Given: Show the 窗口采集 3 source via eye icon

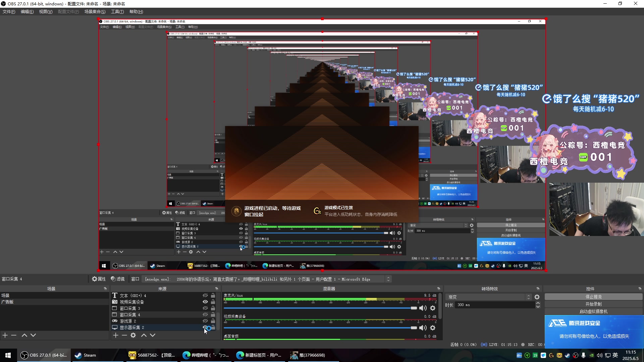Looking at the screenshot, I should 205,308.
